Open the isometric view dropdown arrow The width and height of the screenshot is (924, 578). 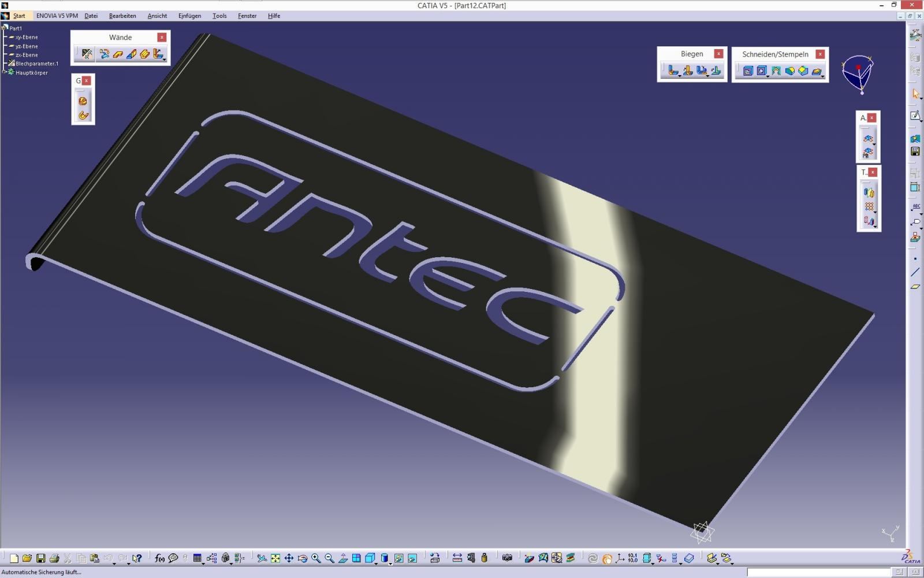(x=376, y=563)
